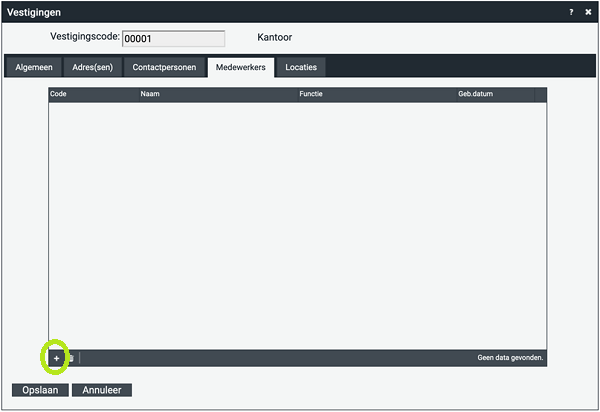This screenshot has width=600, height=412.
Task: Click into the Vestigingscode field
Action: click(x=173, y=39)
